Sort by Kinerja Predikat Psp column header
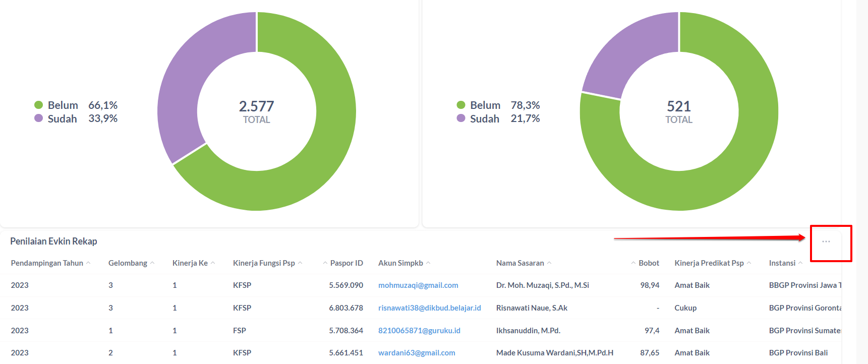Viewport: 868px width, 364px height. coord(713,263)
